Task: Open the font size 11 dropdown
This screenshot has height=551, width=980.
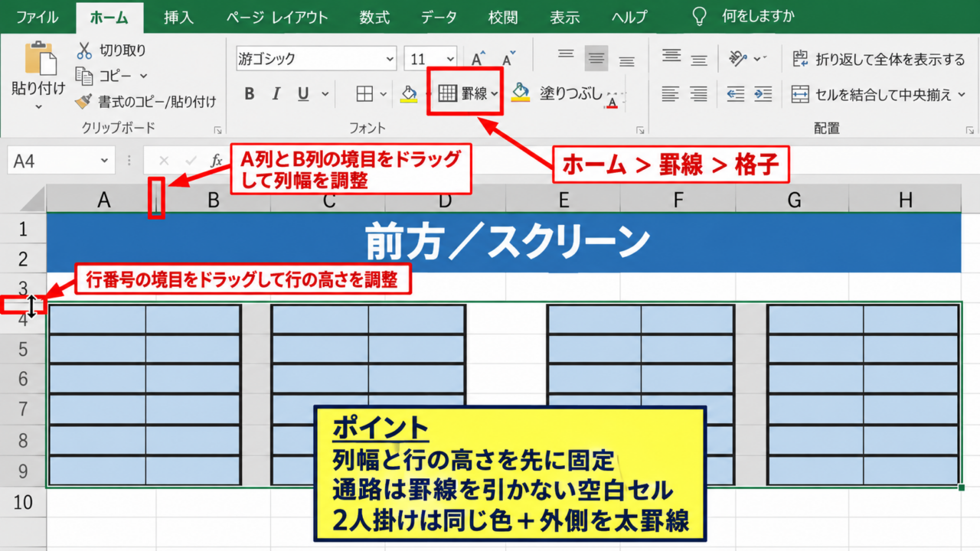Action: [x=450, y=59]
